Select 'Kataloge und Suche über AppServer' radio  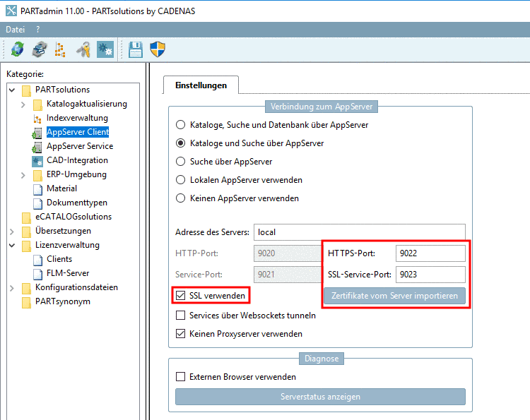click(180, 143)
